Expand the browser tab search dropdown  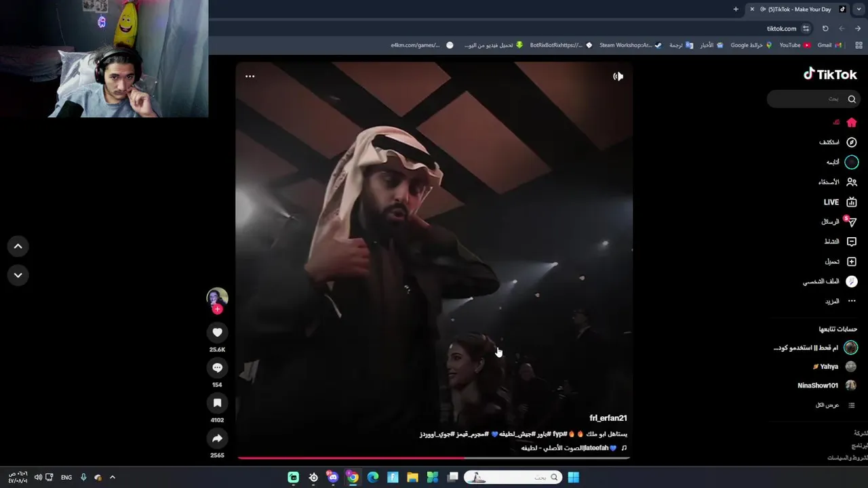click(x=859, y=9)
